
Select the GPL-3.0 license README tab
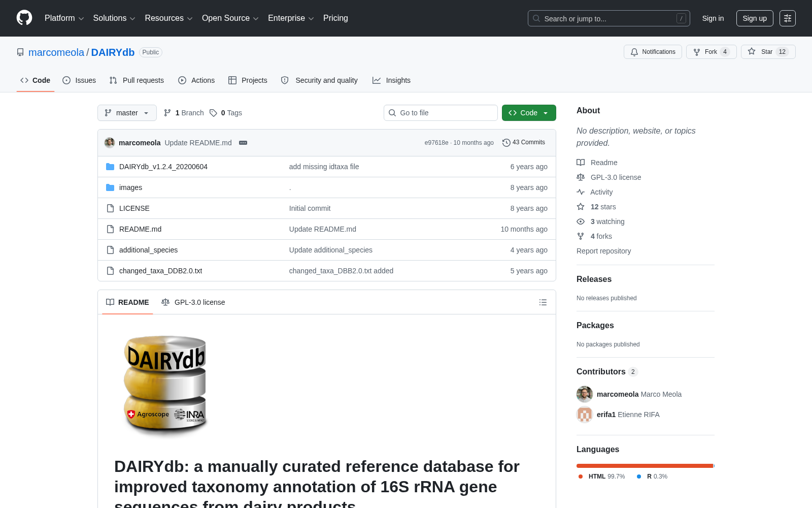coord(193,302)
